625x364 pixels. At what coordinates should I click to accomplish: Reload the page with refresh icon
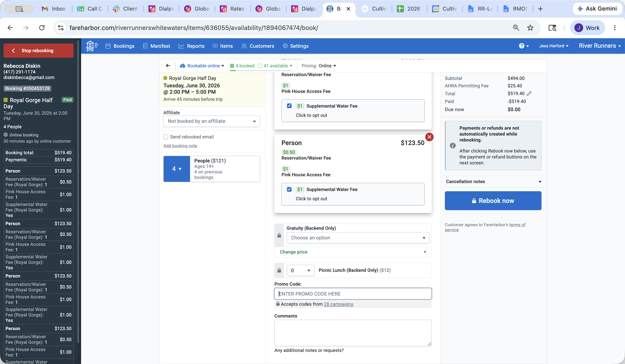click(42, 28)
